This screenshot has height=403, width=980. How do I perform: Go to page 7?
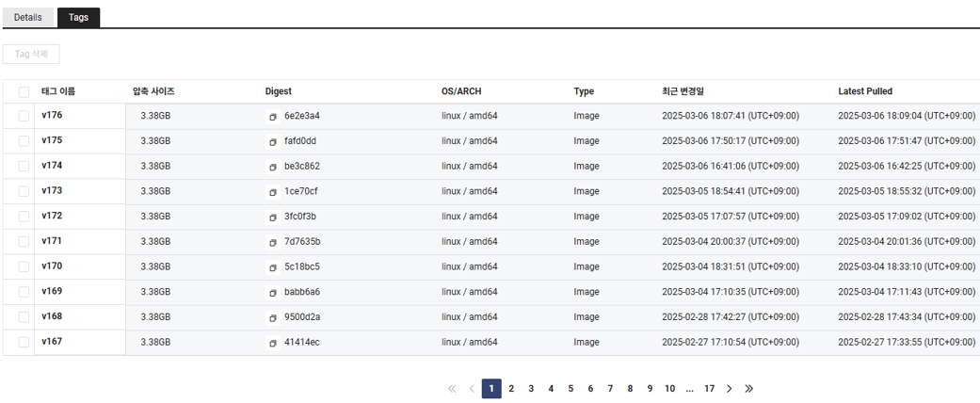[610, 389]
